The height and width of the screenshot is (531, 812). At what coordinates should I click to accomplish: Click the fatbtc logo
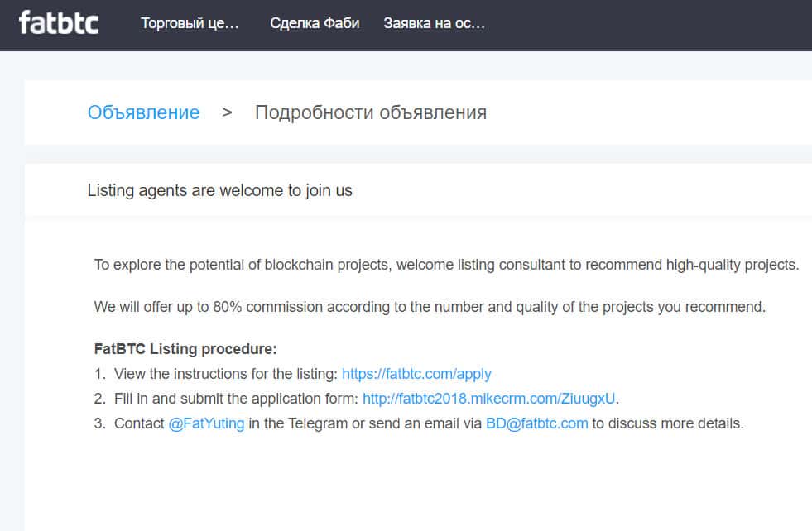coord(59,22)
